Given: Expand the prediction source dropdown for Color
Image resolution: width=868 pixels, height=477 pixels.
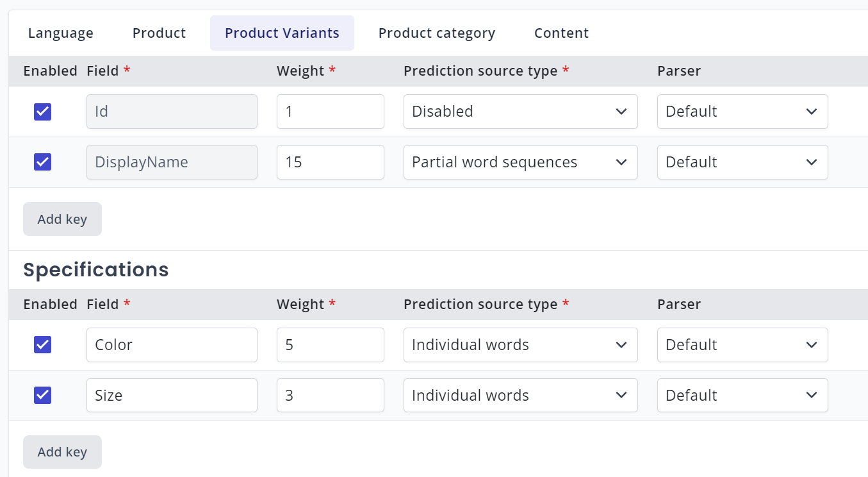Looking at the screenshot, I should point(520,344).
